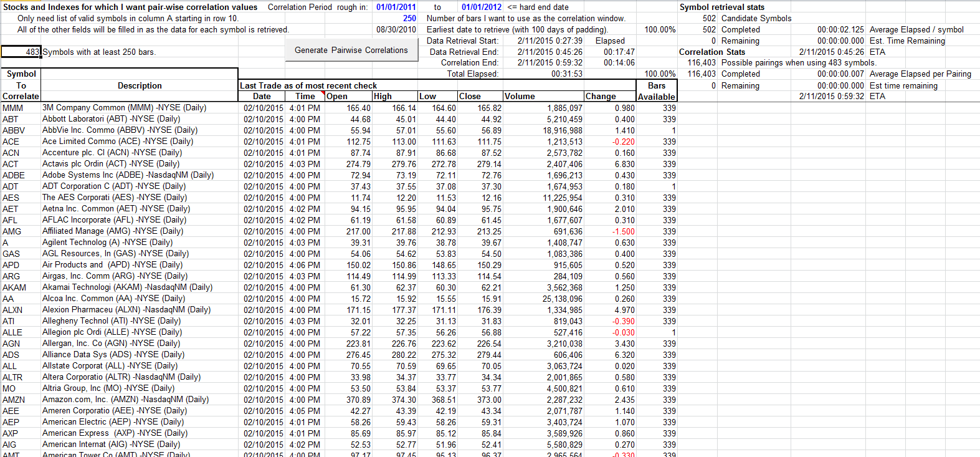Click the Total Elapsed value 00:31:53
980x457 pixels.
tap(567, 74)
